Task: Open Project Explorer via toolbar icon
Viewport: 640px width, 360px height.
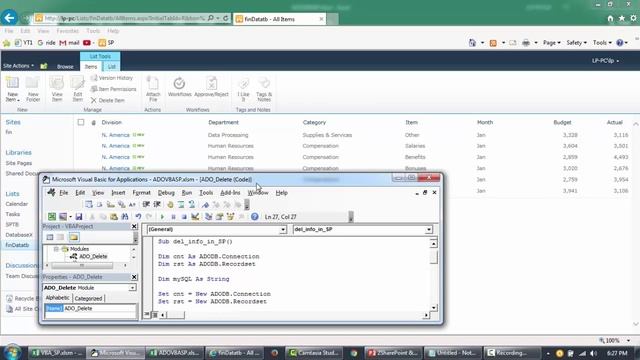Action: 209,217
